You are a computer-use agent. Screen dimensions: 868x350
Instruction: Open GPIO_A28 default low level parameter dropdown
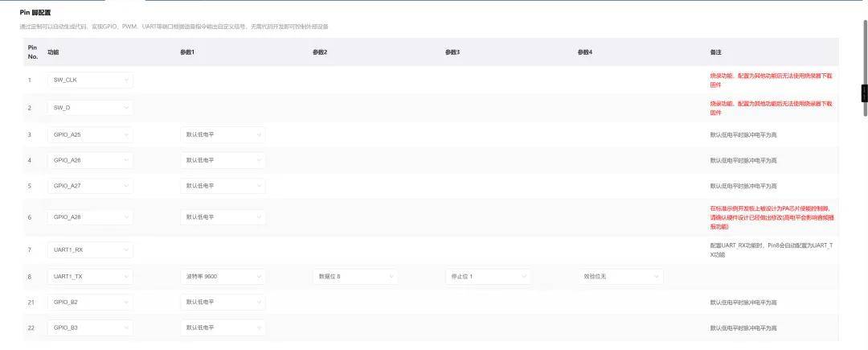(x=223, y=217)
